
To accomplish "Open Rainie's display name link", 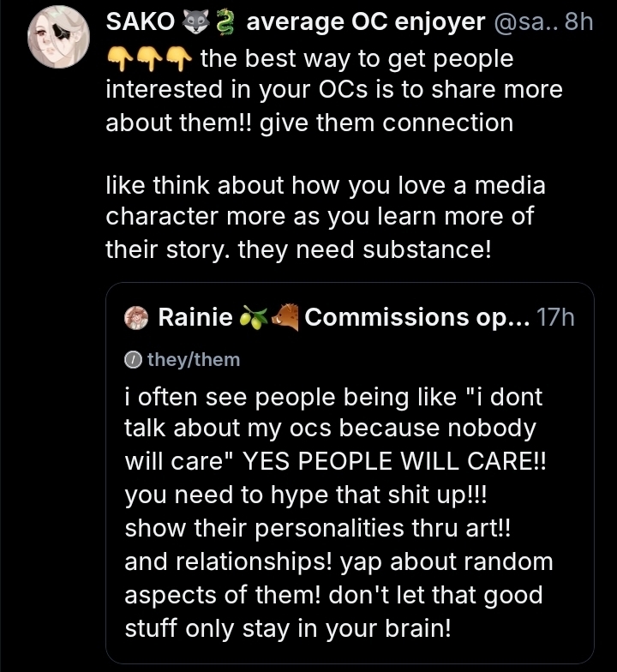I will [x=195, y=318].
